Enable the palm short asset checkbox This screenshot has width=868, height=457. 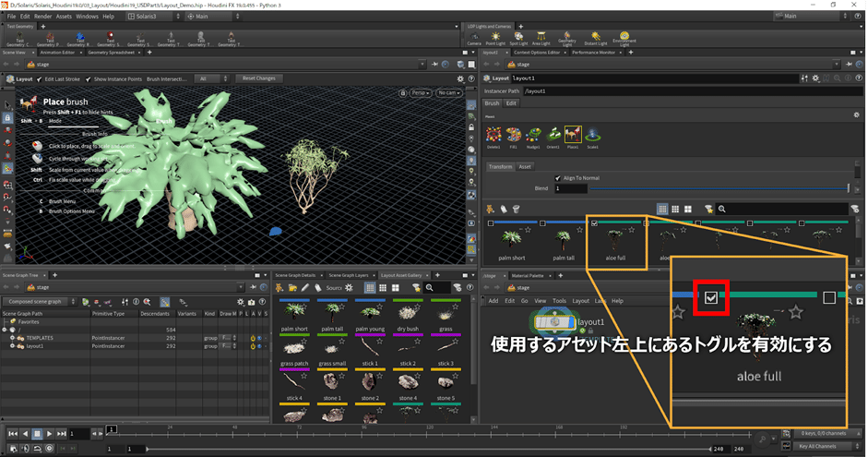coord(491,223)
